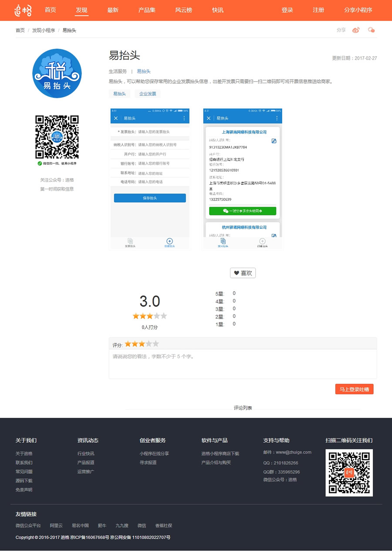This screenshot has width=392, height=557.
Task: Open 快讯 in top navigation
Action: (218, 10)
